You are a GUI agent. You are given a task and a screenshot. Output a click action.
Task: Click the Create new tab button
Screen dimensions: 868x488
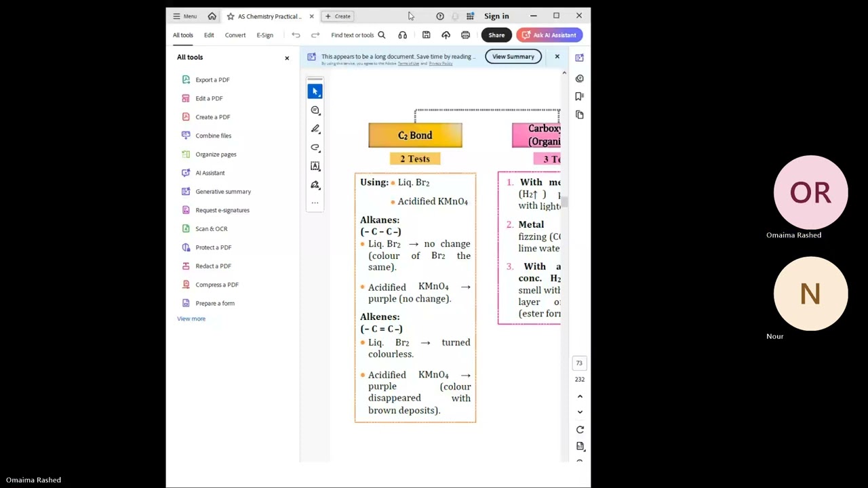tap(338, 16)
